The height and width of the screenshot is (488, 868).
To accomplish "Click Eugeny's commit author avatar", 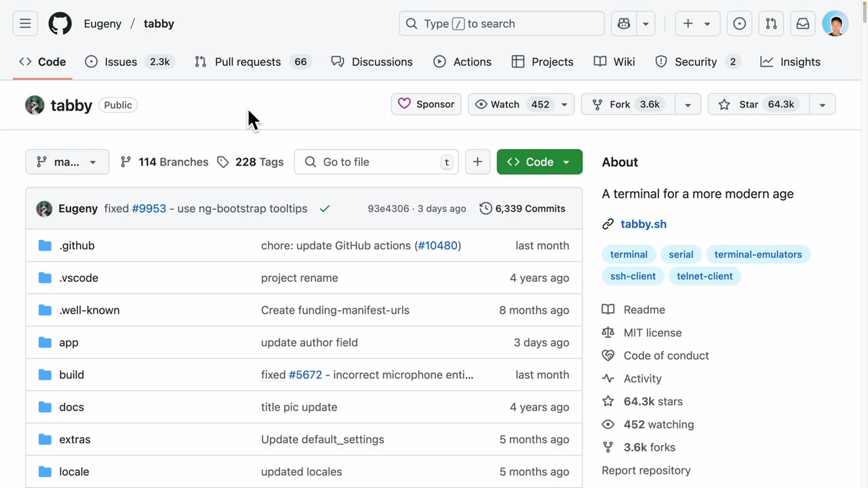I will point(44,209).
